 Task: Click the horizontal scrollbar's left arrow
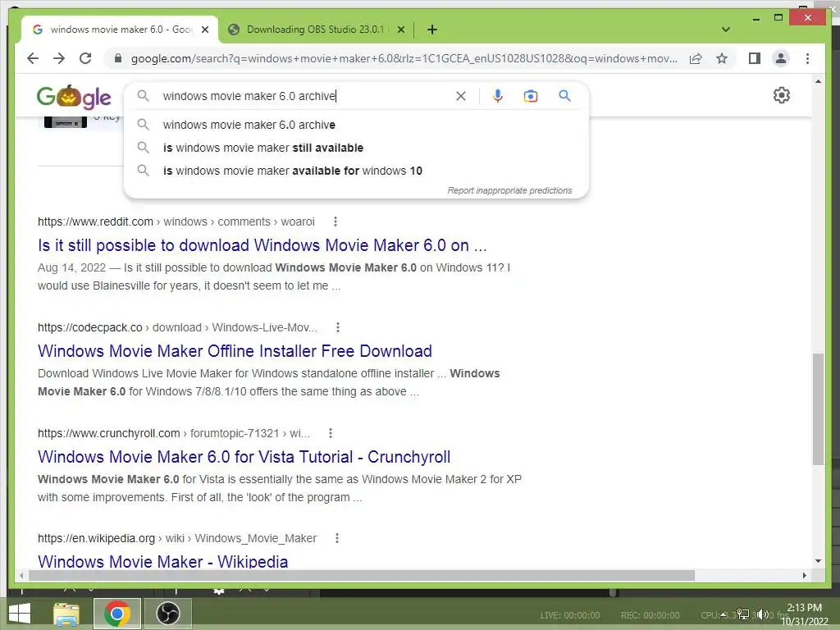(21, 575)
